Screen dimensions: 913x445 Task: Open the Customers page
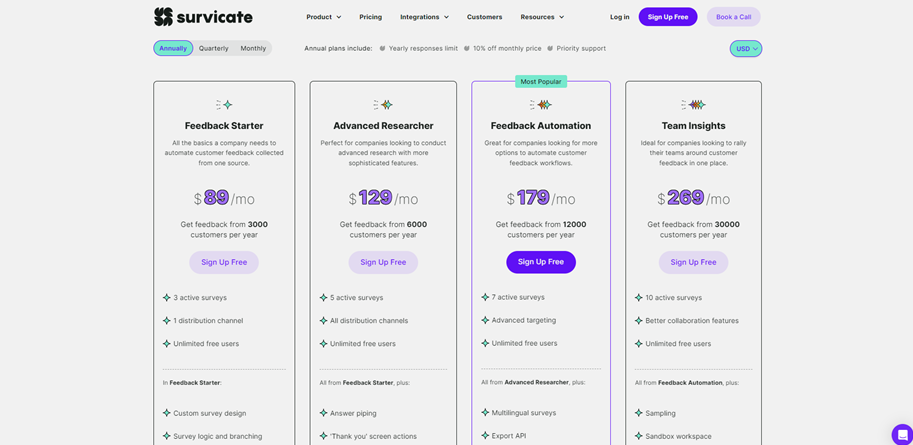[x=484, y=17]
